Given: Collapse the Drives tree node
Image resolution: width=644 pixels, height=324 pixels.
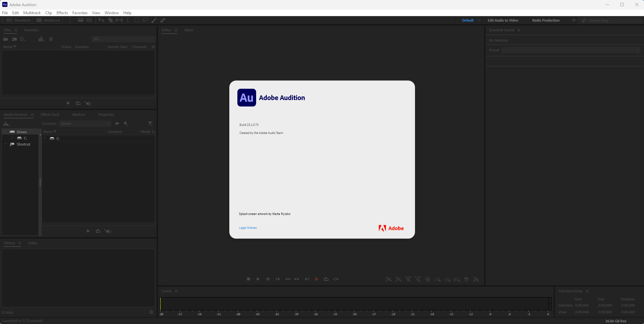Looking at the screenshot, I should (5, 132).
